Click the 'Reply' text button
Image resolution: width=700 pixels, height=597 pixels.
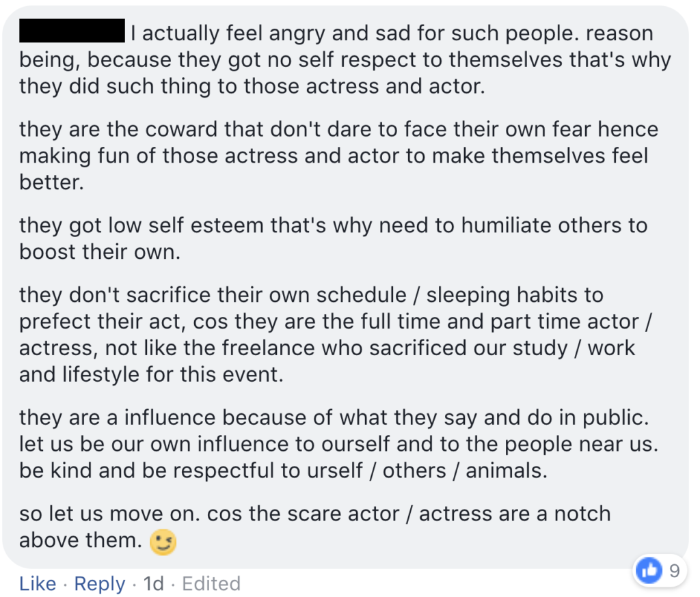[x=100, y=584]
